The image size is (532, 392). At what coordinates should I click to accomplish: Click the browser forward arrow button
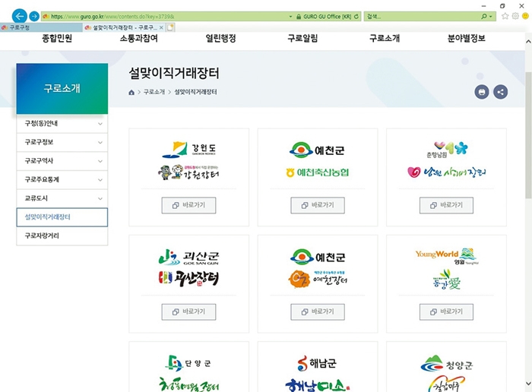coord(34,16)
